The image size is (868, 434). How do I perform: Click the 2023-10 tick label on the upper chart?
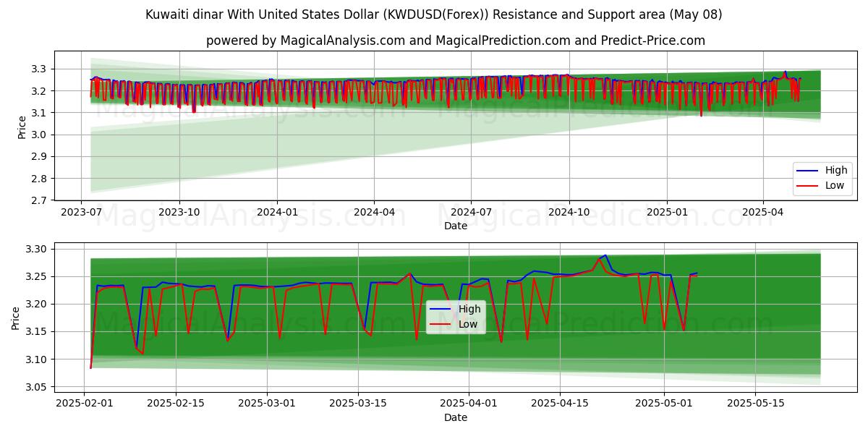(x=179, y=213)
